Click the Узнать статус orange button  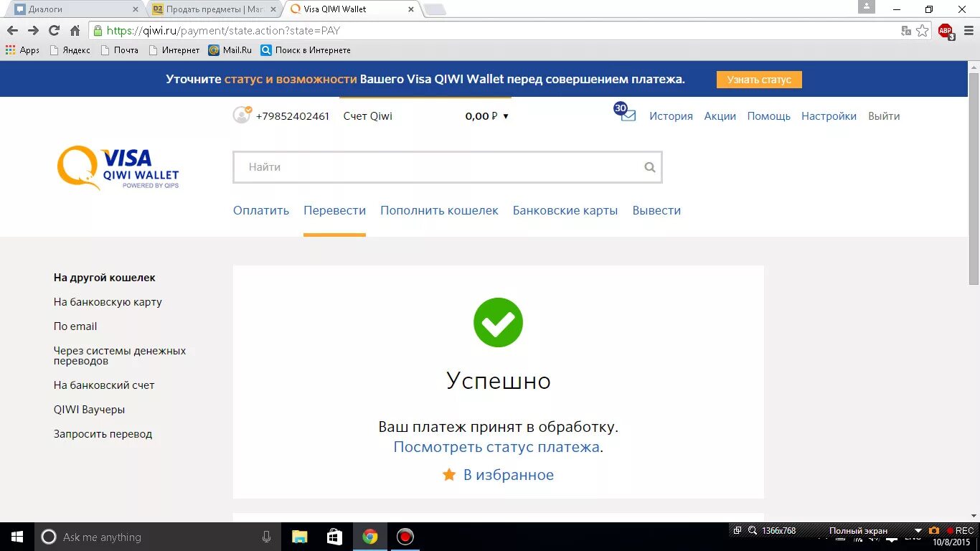point(759,80)
